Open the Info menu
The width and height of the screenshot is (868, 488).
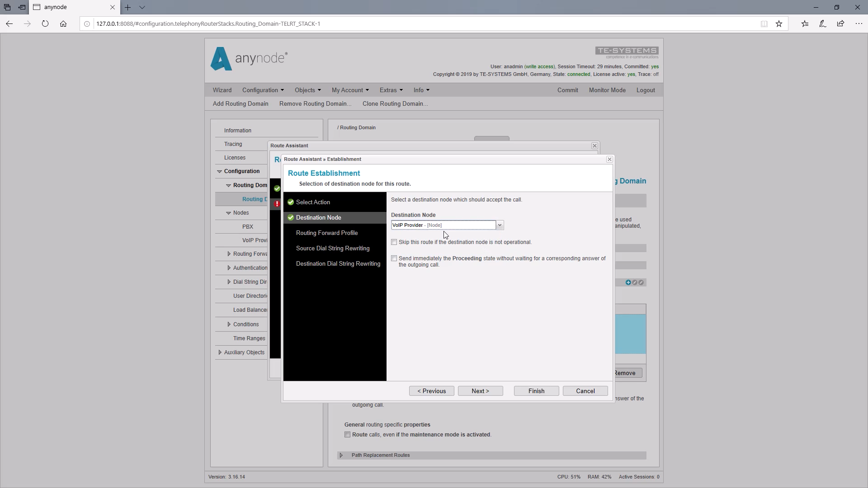(421, 90)
